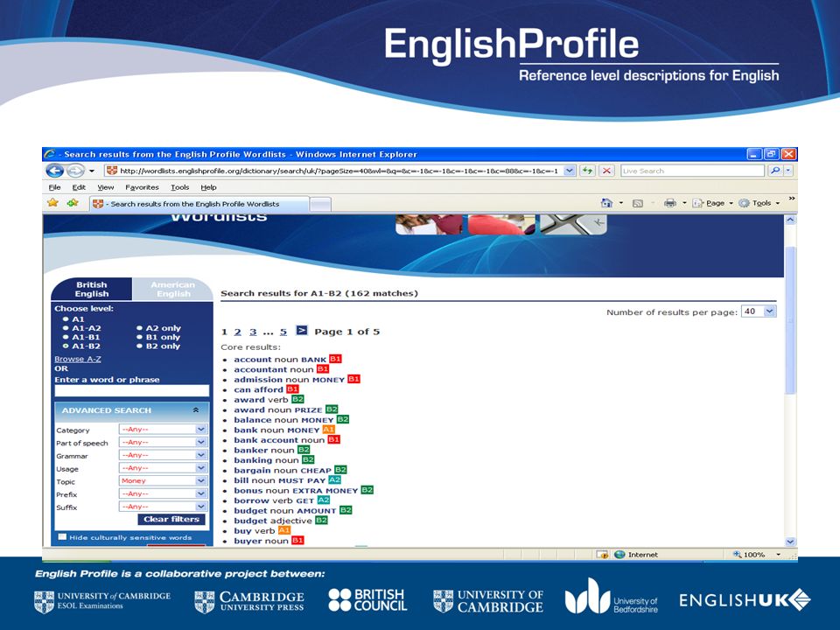Click the command bar overflow chevrons
The height and width of the screenshot is (630, 840).
(791, 199)
